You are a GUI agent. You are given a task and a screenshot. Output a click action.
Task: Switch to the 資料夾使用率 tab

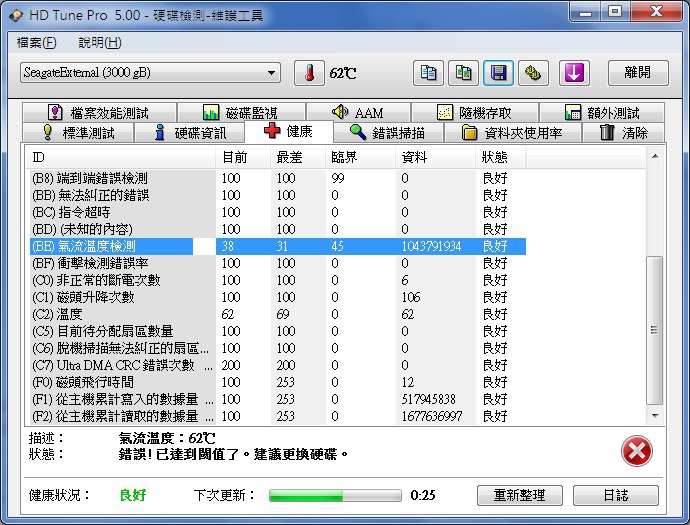pos(513,132)
